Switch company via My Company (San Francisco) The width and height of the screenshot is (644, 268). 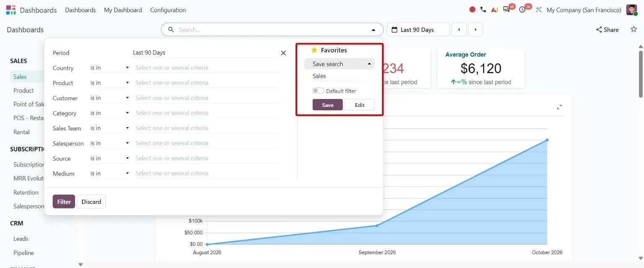pyautogui.click(x=584, y=10)
